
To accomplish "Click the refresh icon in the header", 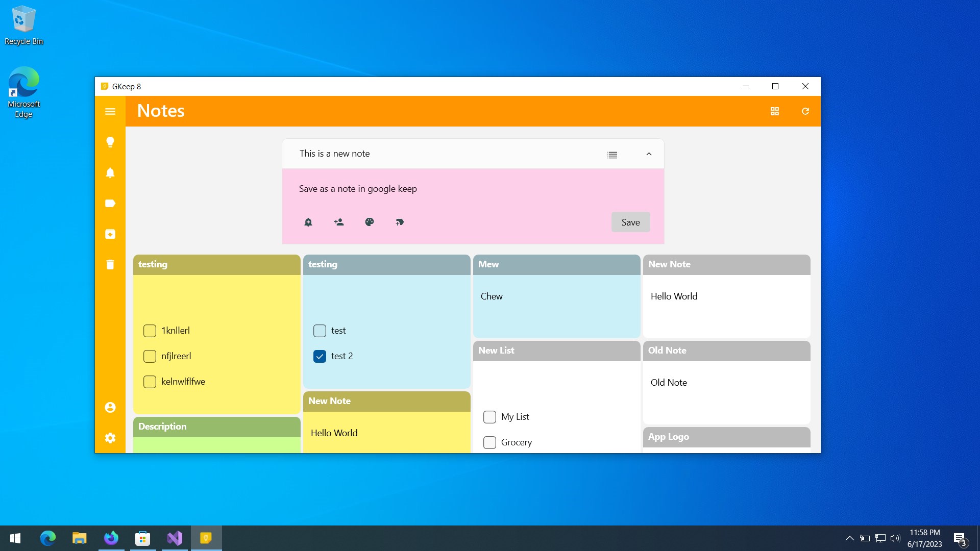I will [805, 111].
